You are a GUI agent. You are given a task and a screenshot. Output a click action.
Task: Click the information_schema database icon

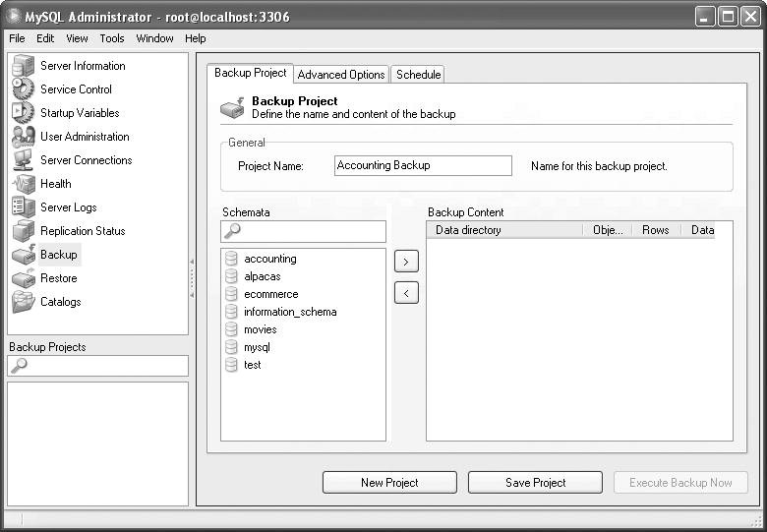(x=231, y=312)
